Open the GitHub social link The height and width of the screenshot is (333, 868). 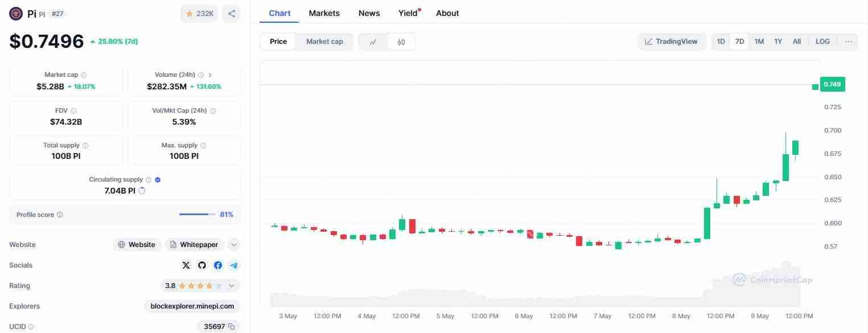tap(202, 265)
